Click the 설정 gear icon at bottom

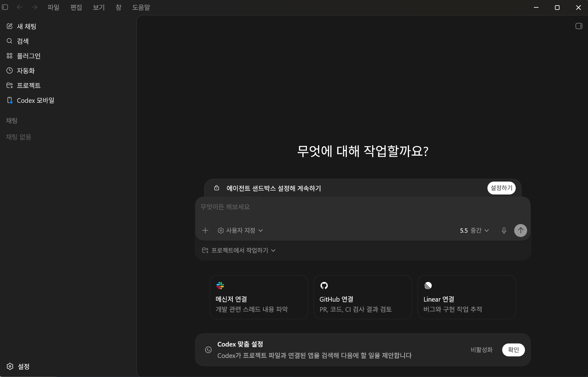pos(10,366)
